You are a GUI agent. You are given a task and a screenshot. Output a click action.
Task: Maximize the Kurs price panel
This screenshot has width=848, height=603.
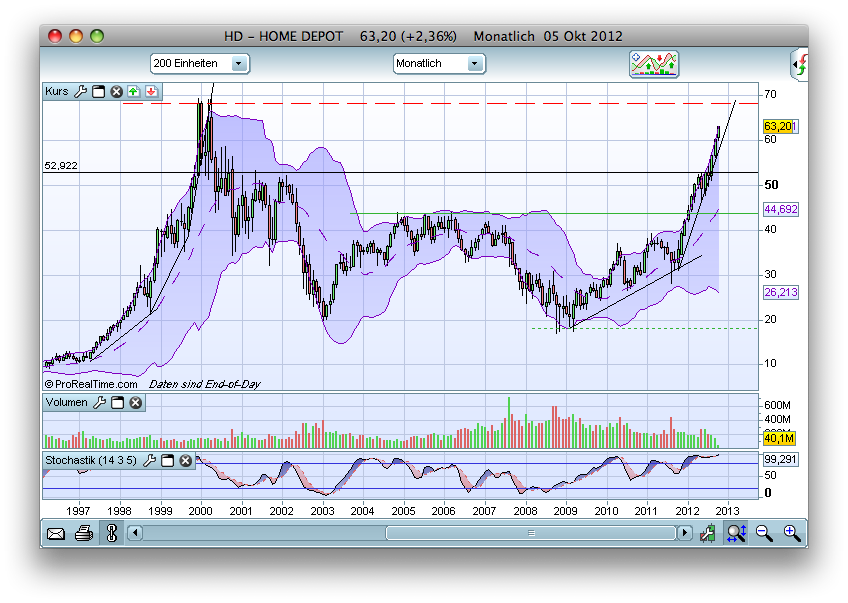click(98, 91)
